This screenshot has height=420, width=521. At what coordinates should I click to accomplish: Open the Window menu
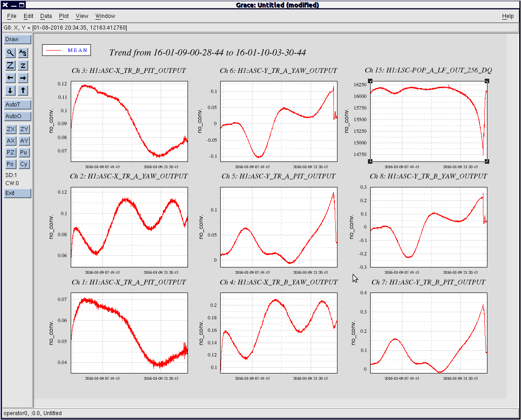(x=105, y=16)
